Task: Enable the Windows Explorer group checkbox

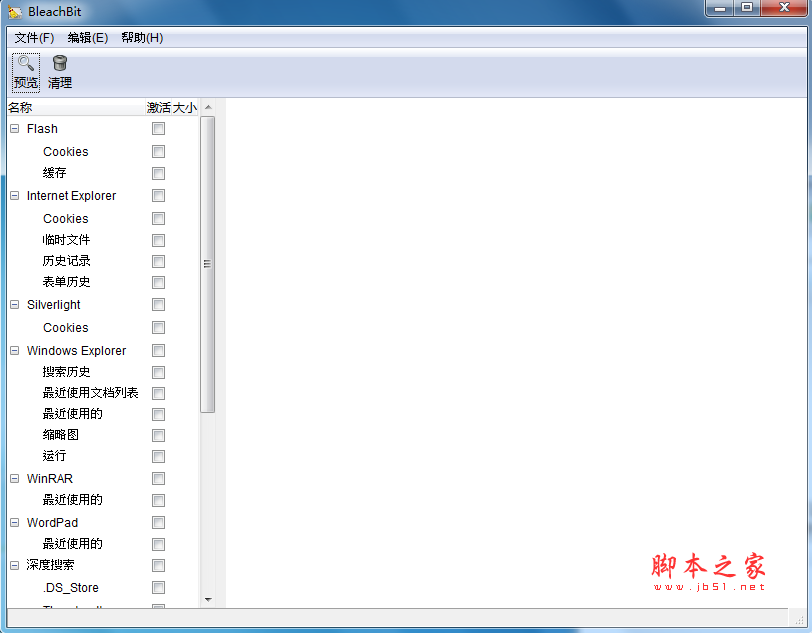Action: (158, 351)
